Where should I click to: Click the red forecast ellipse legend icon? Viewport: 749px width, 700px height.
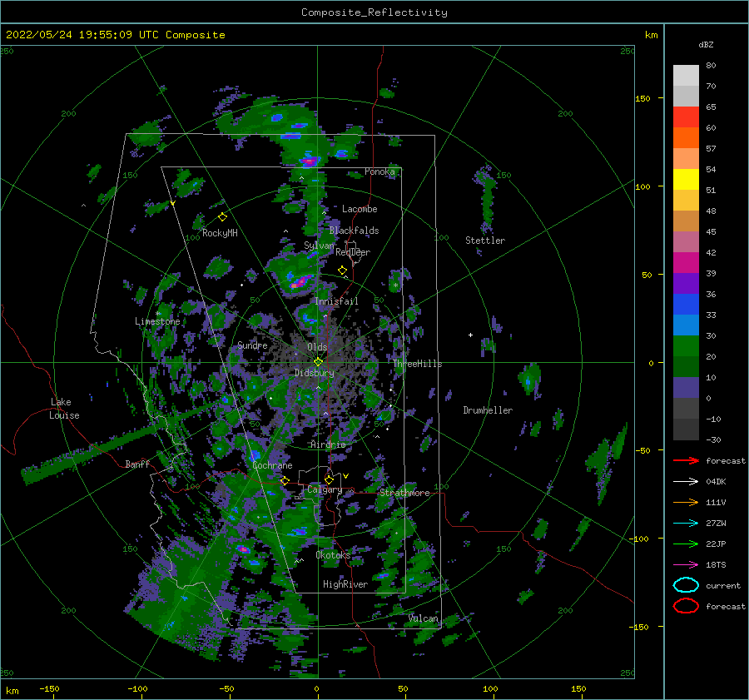pyautogui.click(x=686, y=606)
